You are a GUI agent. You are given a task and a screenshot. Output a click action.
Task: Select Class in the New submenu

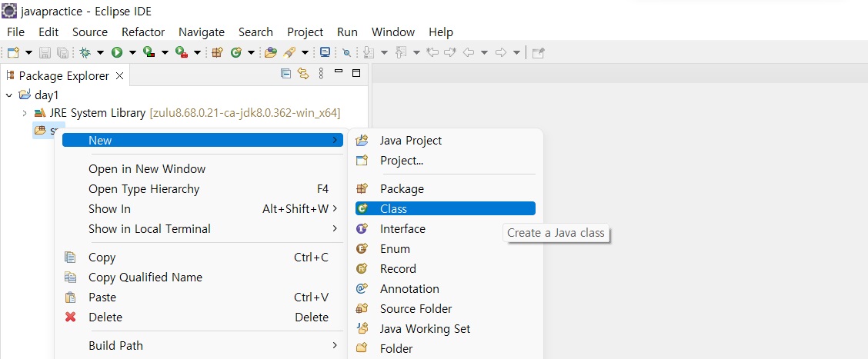445,208
